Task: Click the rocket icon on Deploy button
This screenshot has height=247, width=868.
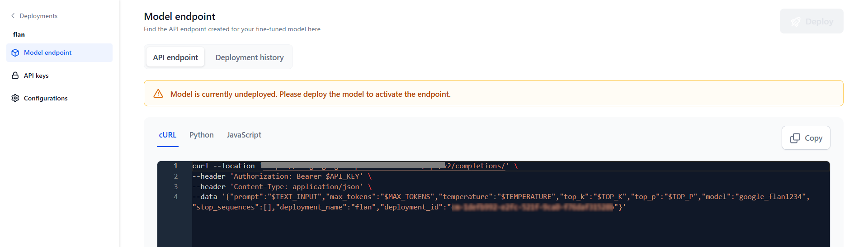Action: tap(795, 22)
